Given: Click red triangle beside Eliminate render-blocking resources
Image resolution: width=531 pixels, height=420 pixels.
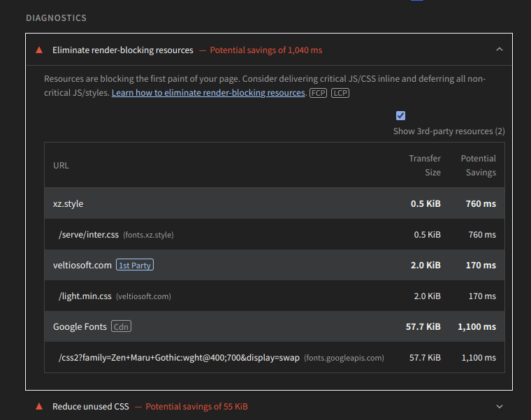Looking at the screenshot, I should pyautogui.click(x=39, y=50).
